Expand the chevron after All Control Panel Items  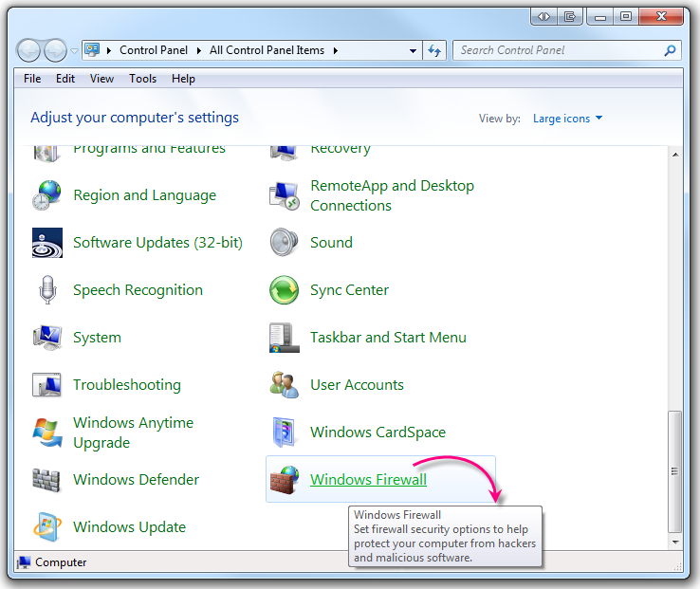[x=336, y=51]
